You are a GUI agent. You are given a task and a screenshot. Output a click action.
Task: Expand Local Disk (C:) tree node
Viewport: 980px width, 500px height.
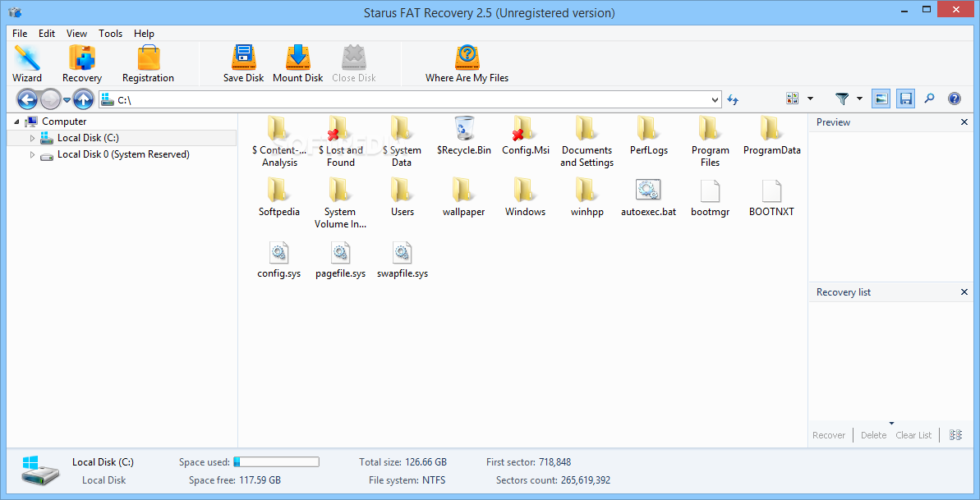pos(33,138)
